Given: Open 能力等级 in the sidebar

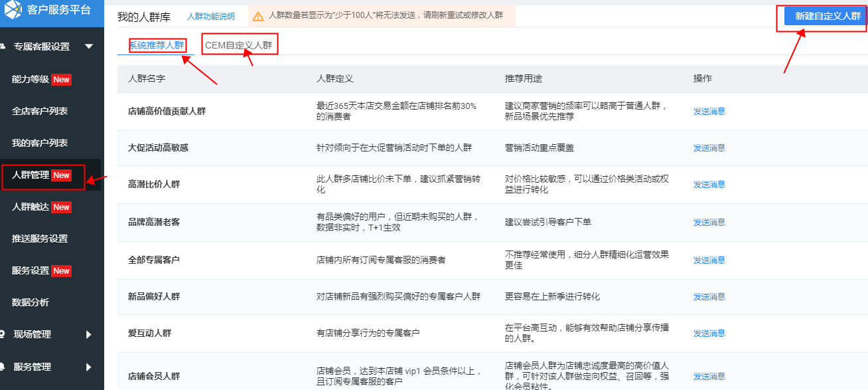Looking at the screenshot, I should coord(31,80).
